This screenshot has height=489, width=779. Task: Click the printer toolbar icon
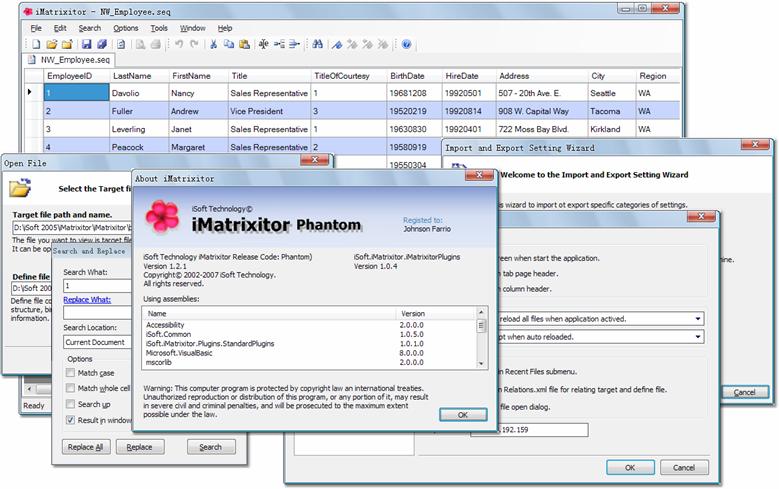[156, 44]
